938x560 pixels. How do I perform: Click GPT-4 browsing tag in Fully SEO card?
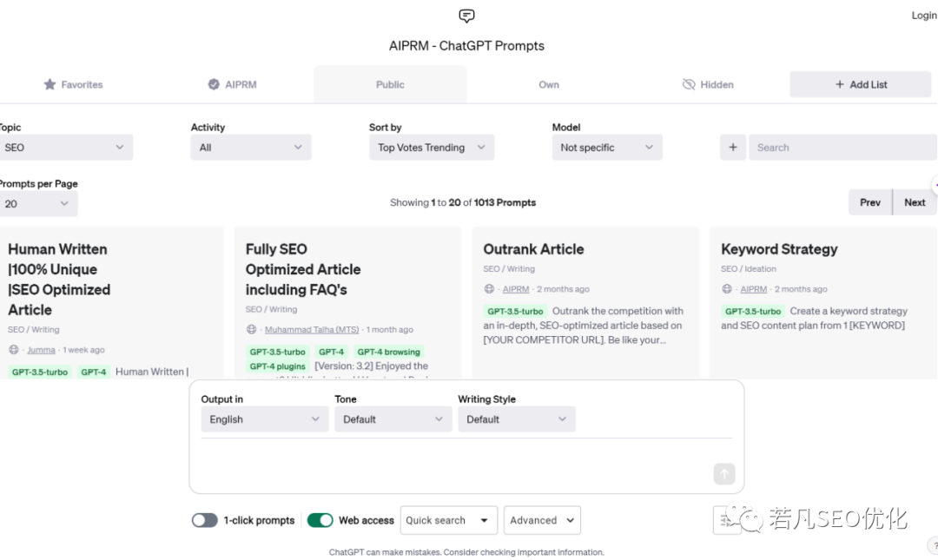pyautogui.click(x=389, y=352)
